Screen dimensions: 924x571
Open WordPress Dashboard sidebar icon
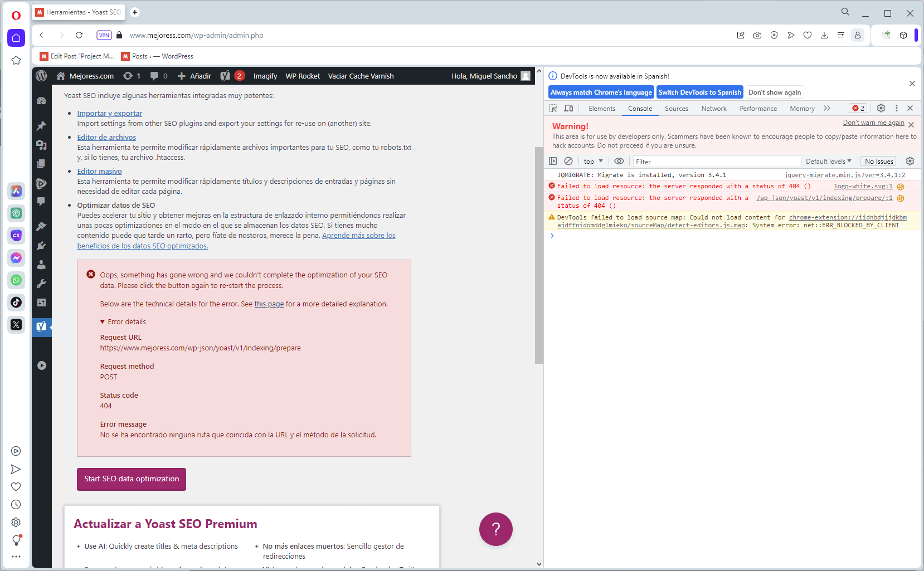click(41, 101)
